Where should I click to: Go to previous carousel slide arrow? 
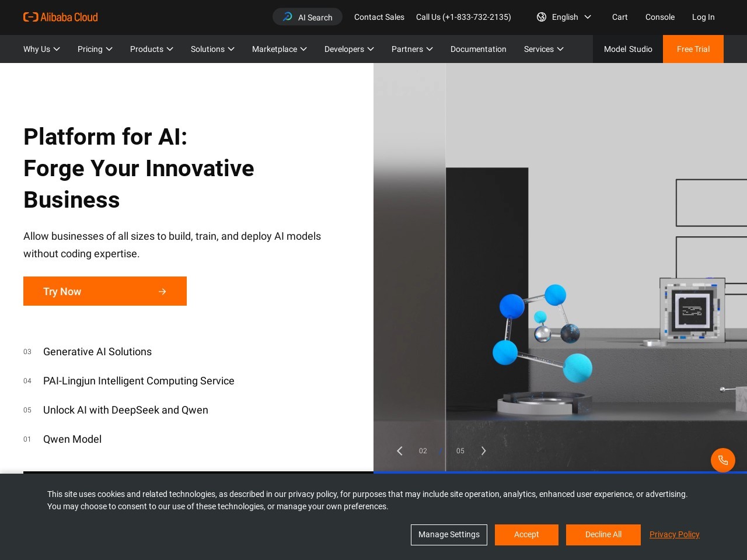tap(400, 451)
